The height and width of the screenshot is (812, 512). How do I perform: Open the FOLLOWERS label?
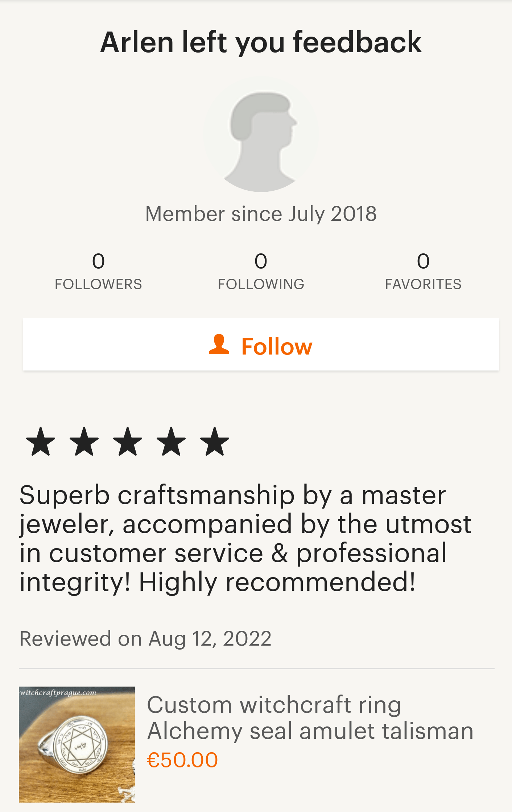pyautogui.click(x=98, y=284)
